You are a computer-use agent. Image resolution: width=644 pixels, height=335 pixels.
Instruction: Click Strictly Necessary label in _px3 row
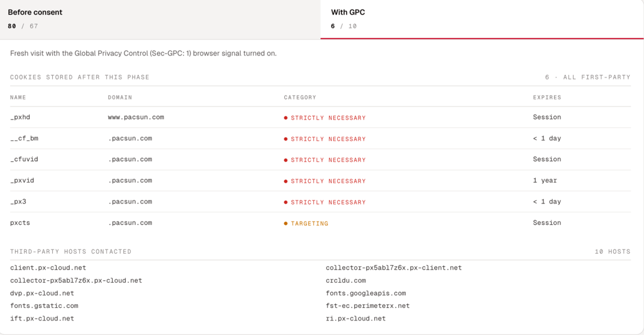point(325,203)
